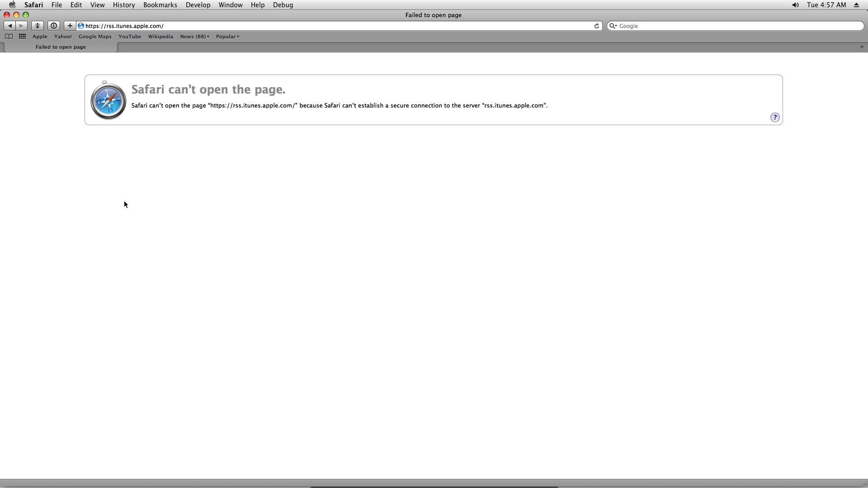Open the search magnifier dropdown

tap(613, 26)
